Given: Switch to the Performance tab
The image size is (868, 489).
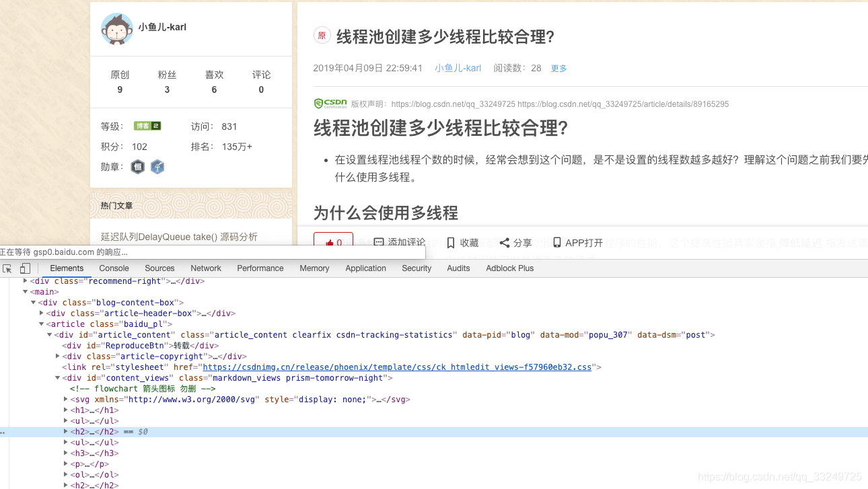Looking at the screenshot, I should [260, 268].
